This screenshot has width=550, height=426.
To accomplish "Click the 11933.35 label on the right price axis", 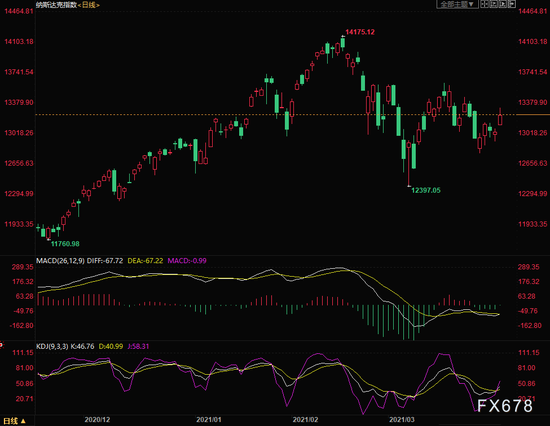I will [x=532, y=224].
